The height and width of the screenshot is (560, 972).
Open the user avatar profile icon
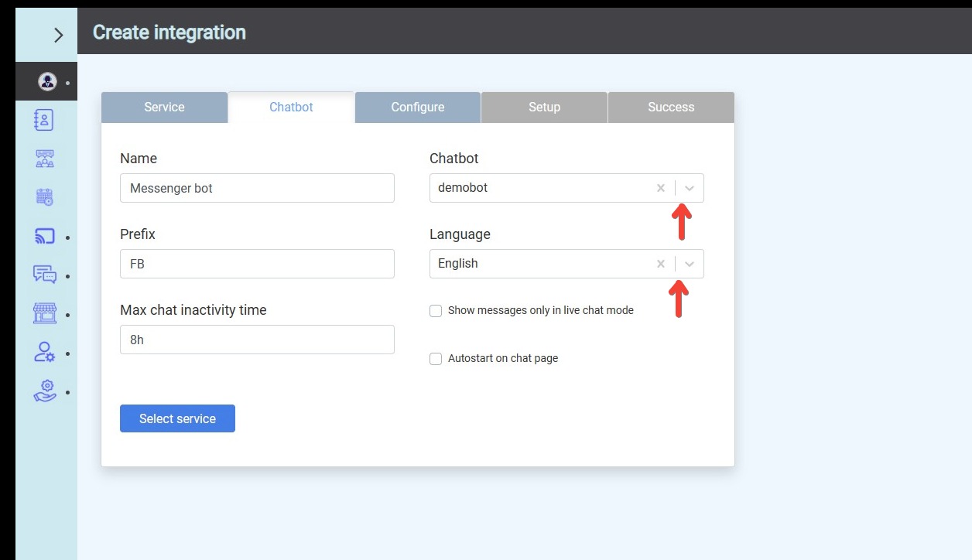46,81
